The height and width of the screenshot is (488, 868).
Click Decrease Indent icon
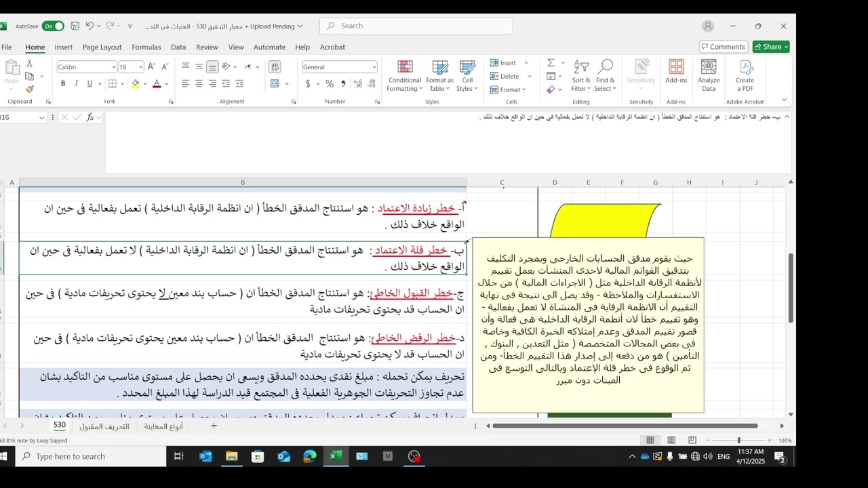(x=226, y=83)
